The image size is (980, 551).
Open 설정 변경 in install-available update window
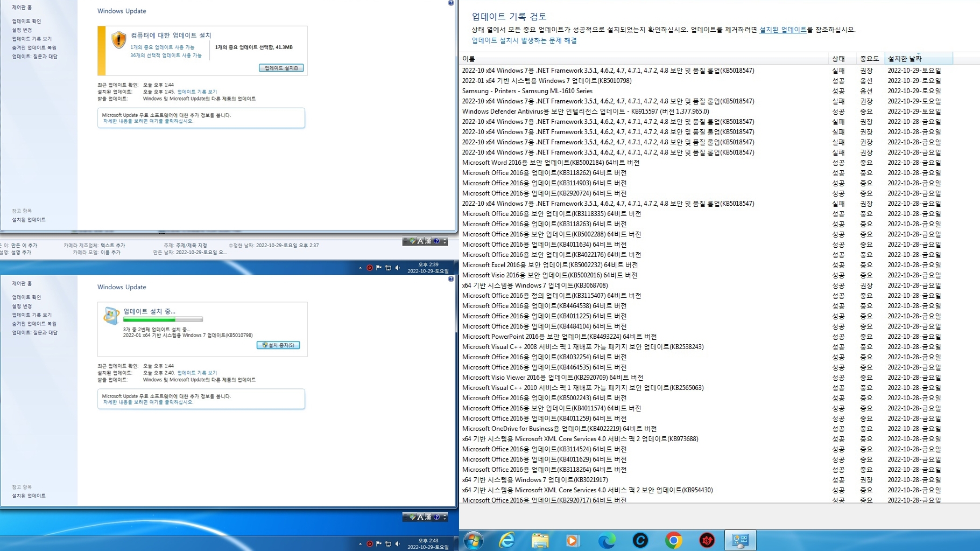coord(22,30)
